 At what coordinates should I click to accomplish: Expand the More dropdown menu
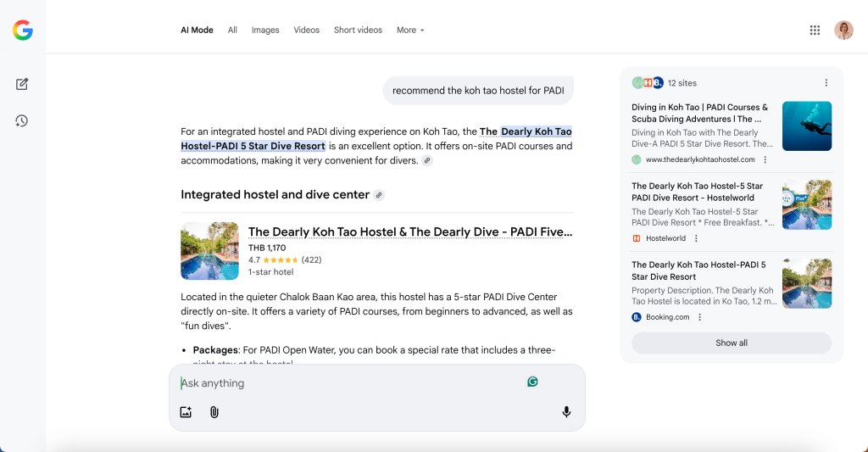point(410,31)
